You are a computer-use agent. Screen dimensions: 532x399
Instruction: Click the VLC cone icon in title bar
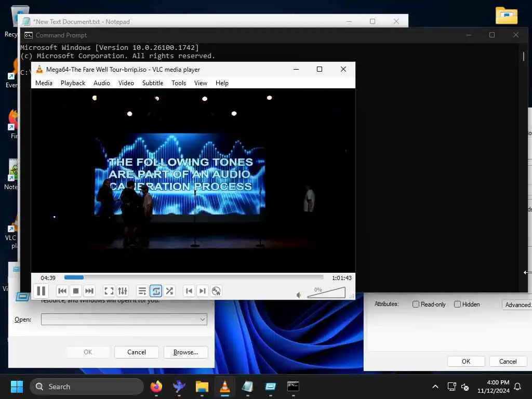click(39, 69)
